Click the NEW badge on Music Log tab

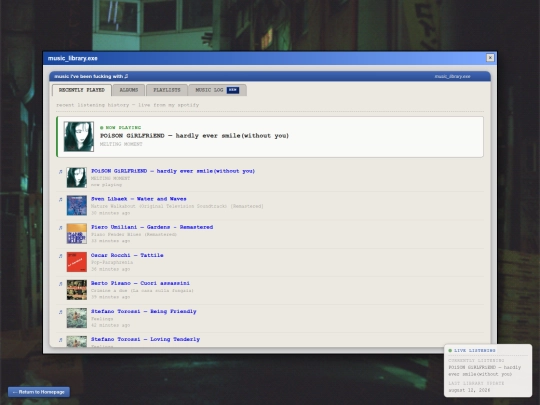pos(233,90)
